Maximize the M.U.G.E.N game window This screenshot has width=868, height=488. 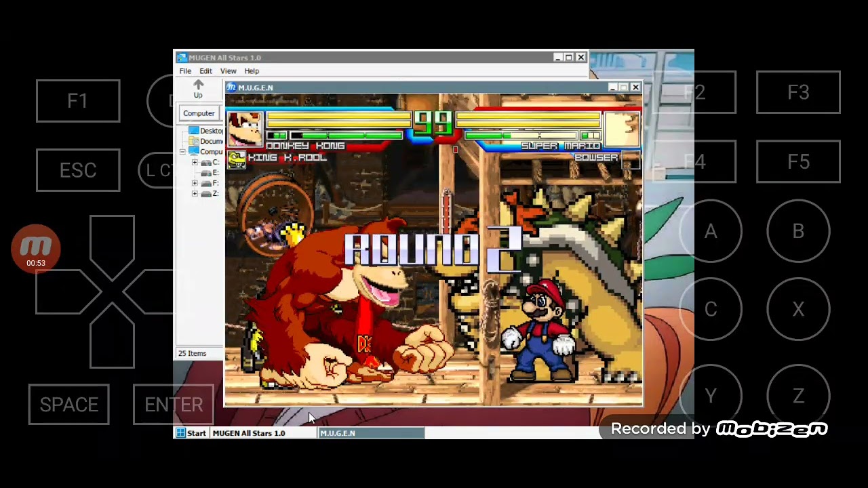pyautogui.click(x=624, y=87)
